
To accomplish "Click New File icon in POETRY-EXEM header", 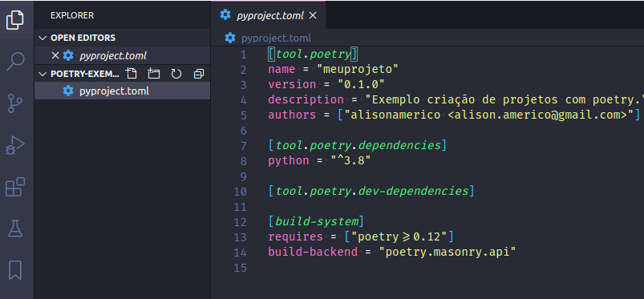I will tap(132, 74).
